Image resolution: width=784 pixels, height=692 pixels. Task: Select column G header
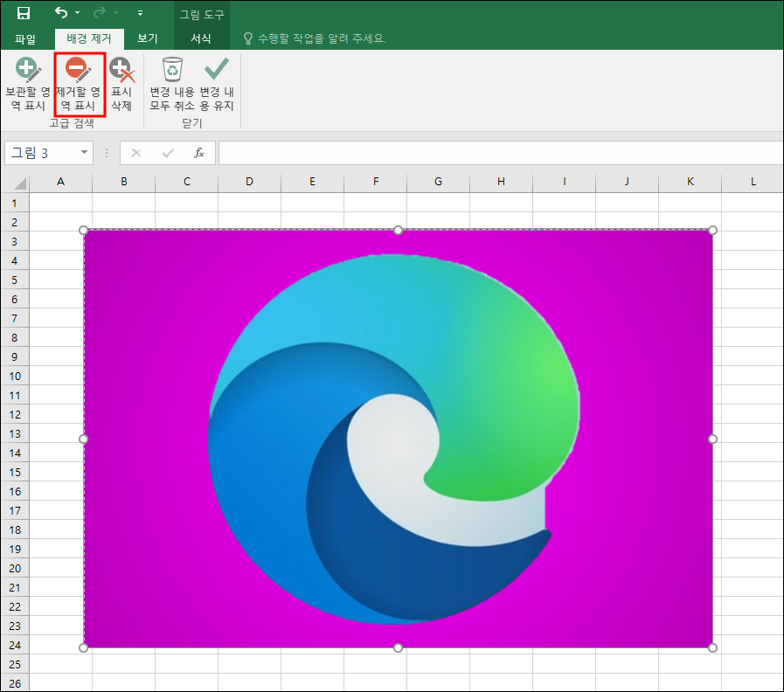coord(439,182)
